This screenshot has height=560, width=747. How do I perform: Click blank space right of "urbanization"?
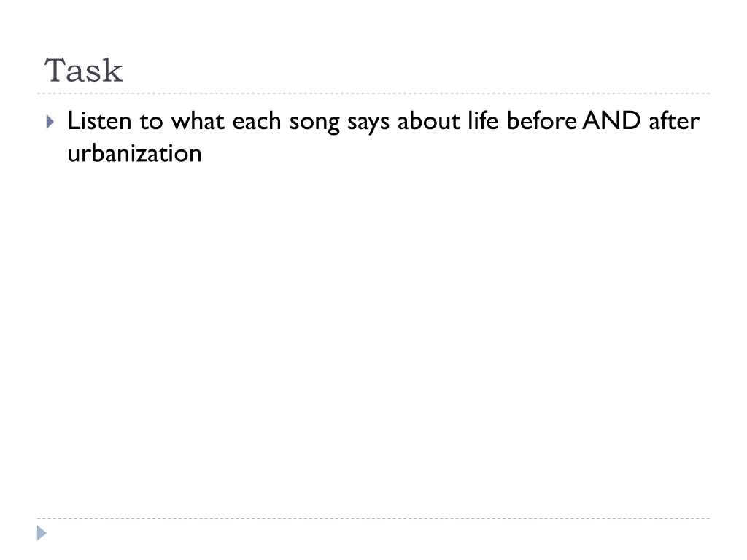pos(452,153)
